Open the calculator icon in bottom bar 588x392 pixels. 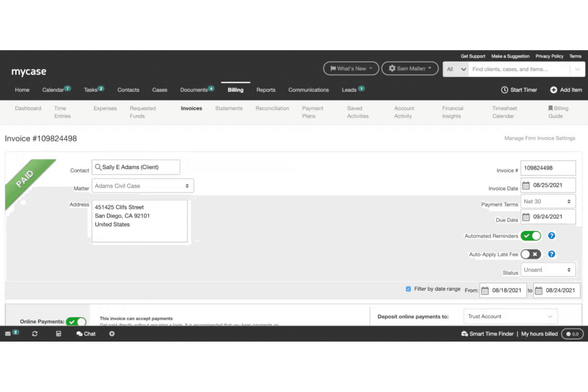(58, 334)
